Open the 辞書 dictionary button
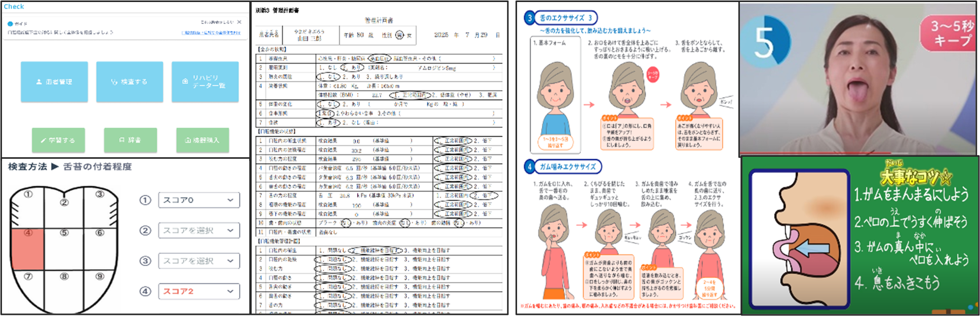 tap(130, 140)
